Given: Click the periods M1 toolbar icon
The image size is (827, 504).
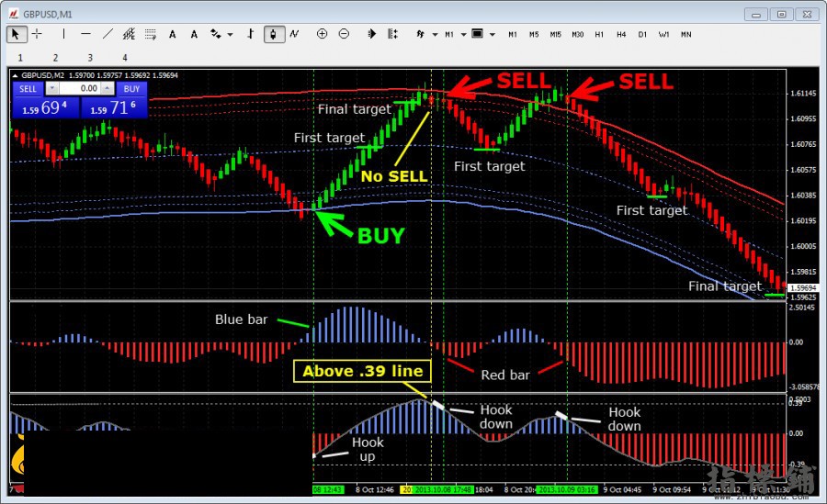Looking at the screenshot, I should pyautogui.click(x=449, y=34).
